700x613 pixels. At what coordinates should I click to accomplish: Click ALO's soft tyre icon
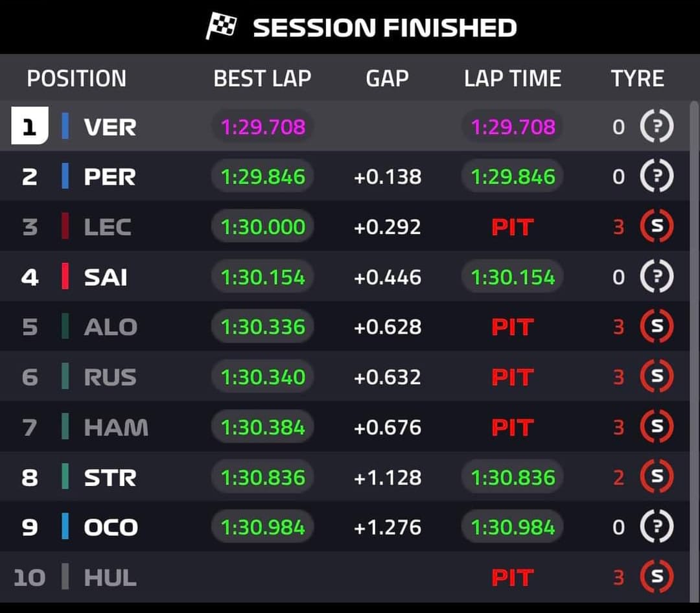coord(657,327)
